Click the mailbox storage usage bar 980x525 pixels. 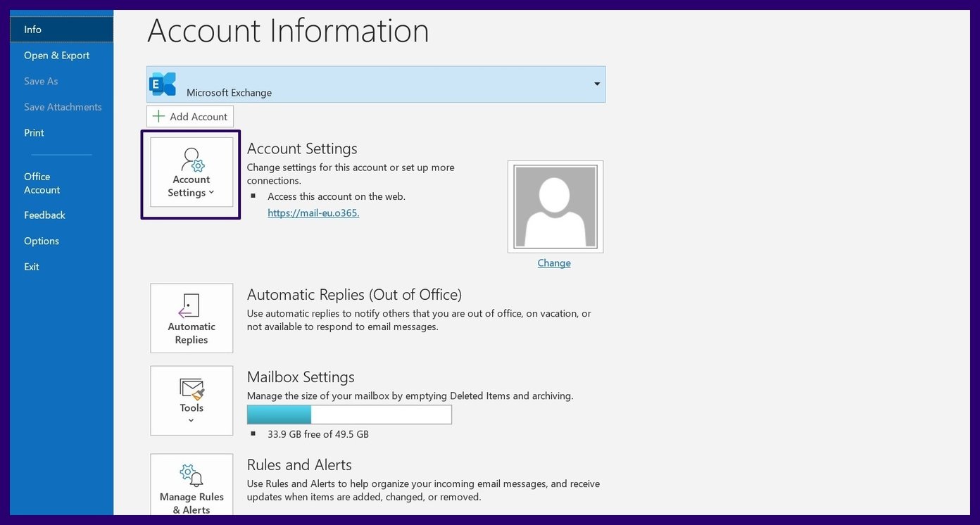[x=349, y=415]
